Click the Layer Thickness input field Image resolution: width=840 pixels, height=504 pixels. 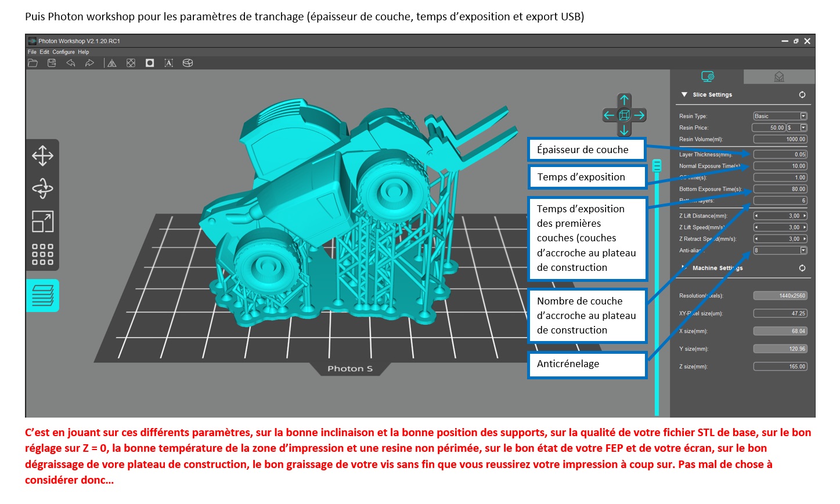tap(780, 154)
